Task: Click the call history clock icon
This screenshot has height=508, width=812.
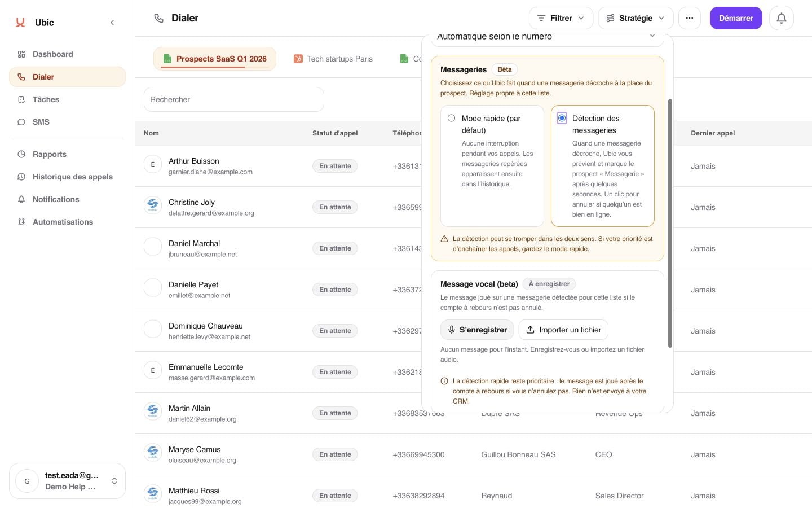Action: [x=21, y=177]
